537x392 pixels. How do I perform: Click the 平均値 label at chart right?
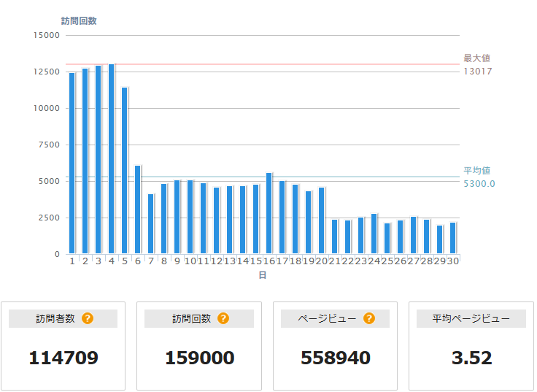coord(476,170)
